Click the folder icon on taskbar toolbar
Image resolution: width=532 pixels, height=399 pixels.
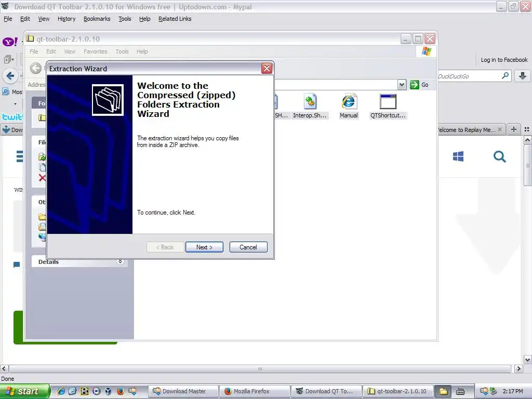coord(444,391)
